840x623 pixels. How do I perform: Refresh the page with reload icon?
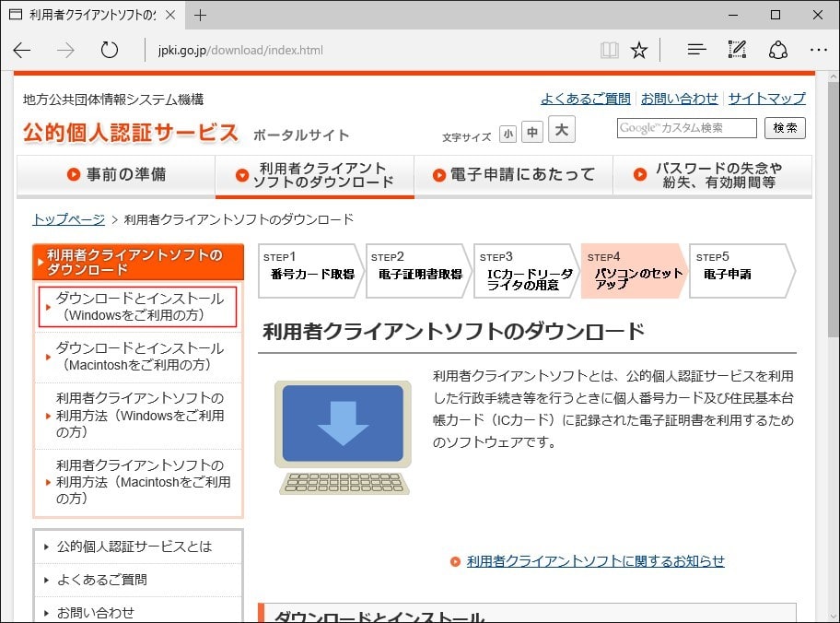pyautogui.click(x=110, y=50)
